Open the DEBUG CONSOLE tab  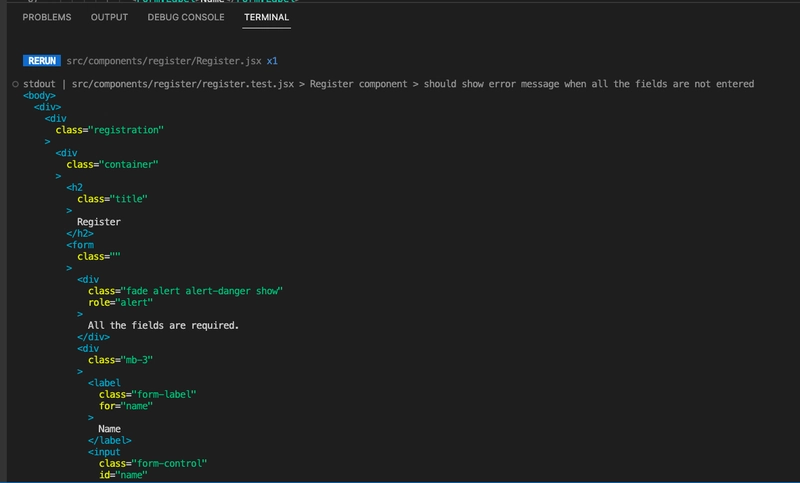(x=186, y=17)
